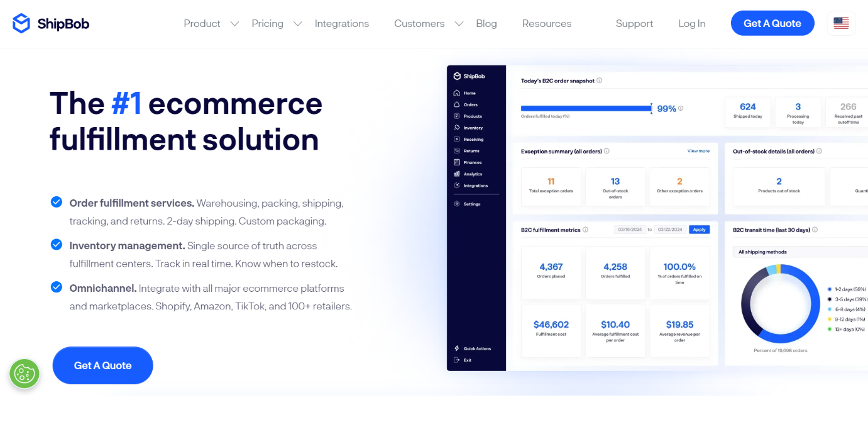Click info icon beside Today's B2C order snapshot
This screenshot has width=868, height=422.
(x=599, y=81)
